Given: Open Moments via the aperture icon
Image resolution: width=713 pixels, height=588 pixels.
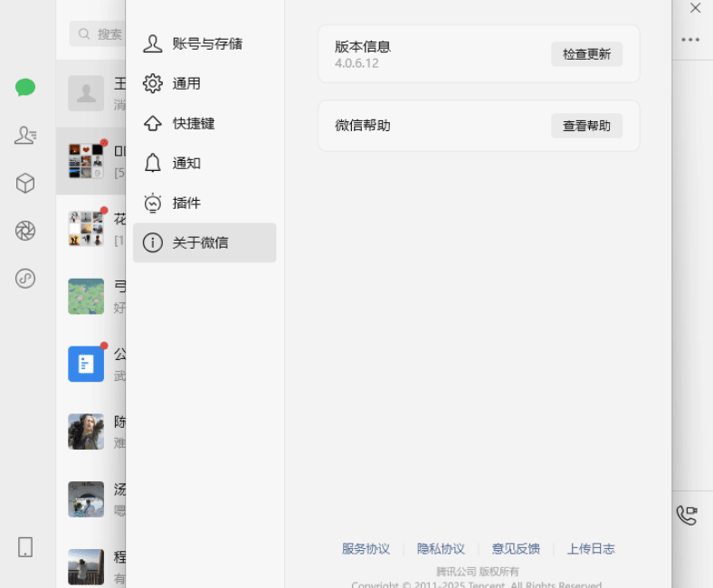Looking at the screenshot, I should click(x=25, y=231).
